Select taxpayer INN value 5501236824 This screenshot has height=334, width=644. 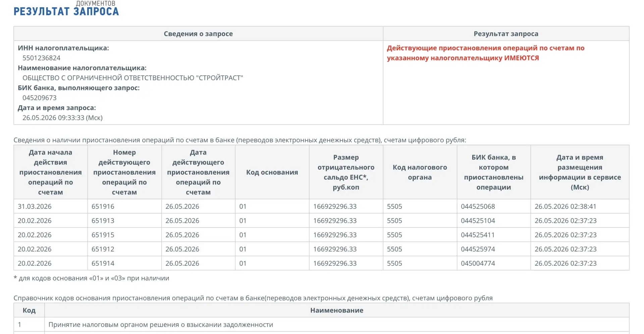[x=42, y=58]
